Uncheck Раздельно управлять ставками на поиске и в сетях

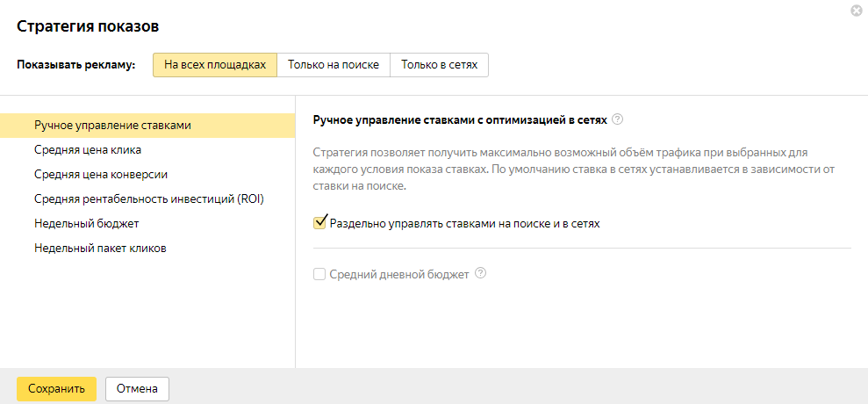click(320, 223)
